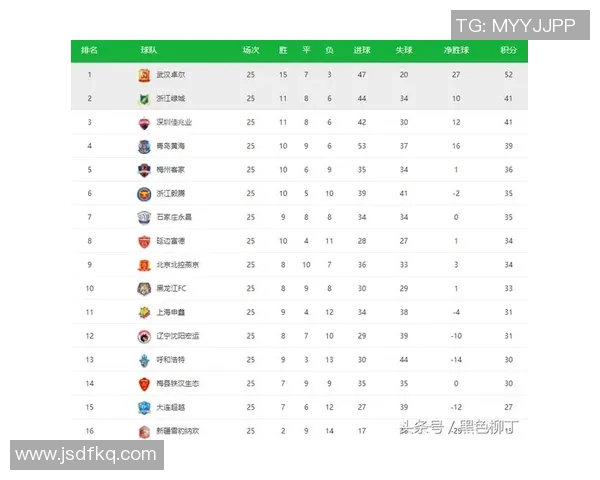Viewport: 600px width, 480px height.
Task: Click the 深圳佳兆业 team badge
Action: [144, 122]
